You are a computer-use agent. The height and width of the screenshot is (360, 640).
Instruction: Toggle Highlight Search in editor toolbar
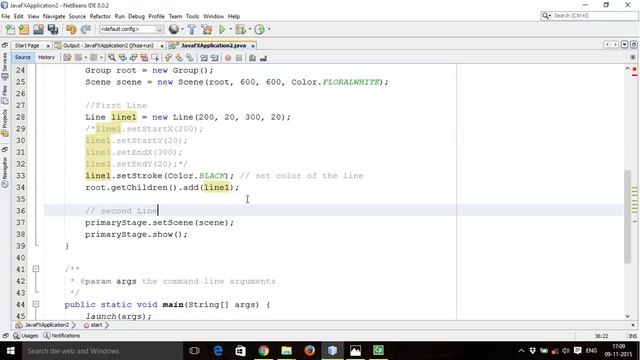(x=144, y=58)
